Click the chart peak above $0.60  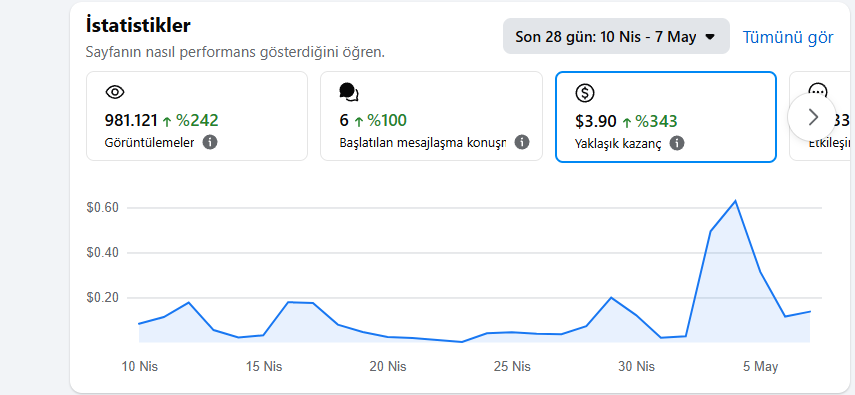click(x=735, y=201)
